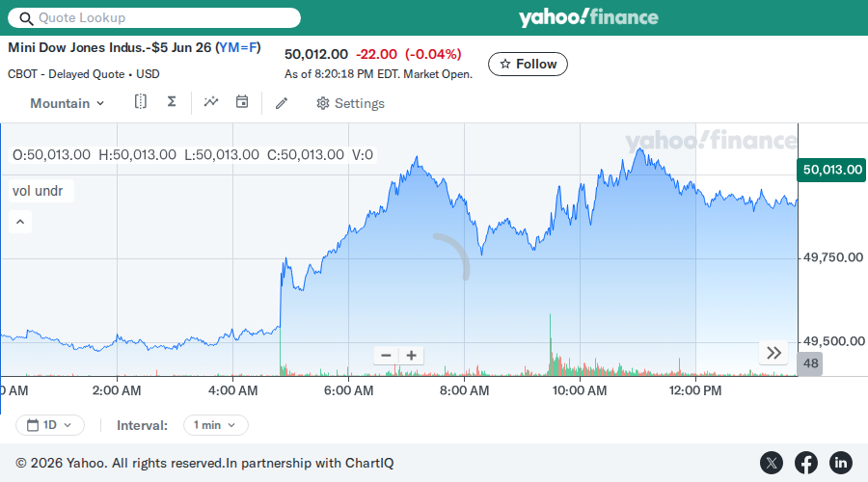
Task: Open the Yahoo Finance logo link
Action: (588, 17)
